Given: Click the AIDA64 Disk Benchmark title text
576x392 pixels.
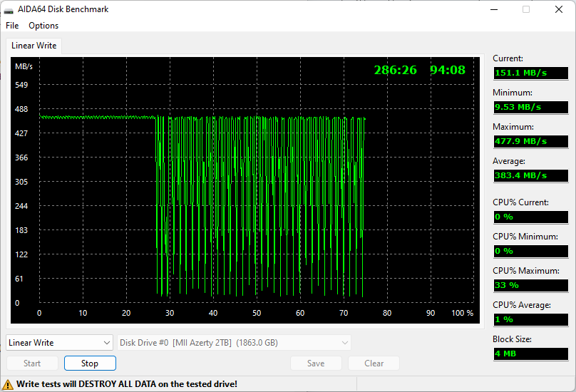Looking at the screenshot, I should [x=63, y=9].
